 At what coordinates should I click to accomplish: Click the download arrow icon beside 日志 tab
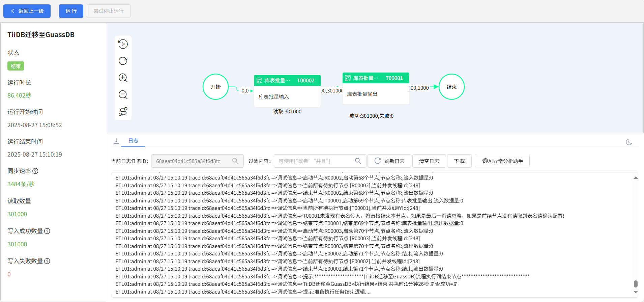tap(116, 141)
